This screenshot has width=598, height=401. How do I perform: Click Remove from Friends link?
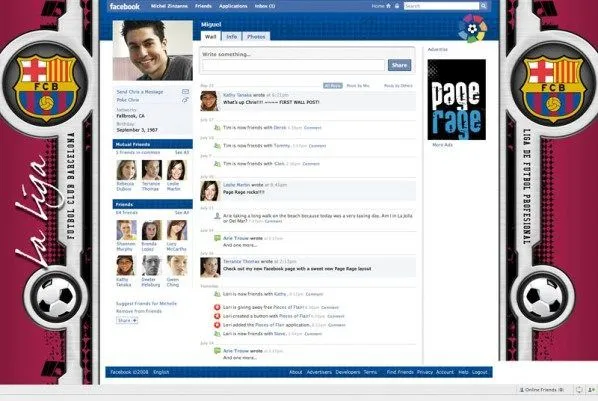coord(139,311)
